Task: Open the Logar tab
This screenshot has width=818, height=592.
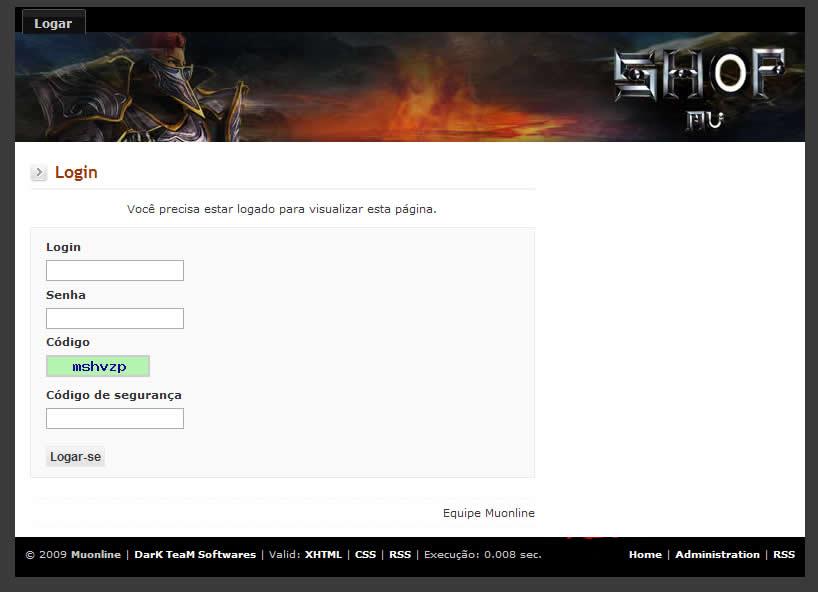Action: (53, 23)
